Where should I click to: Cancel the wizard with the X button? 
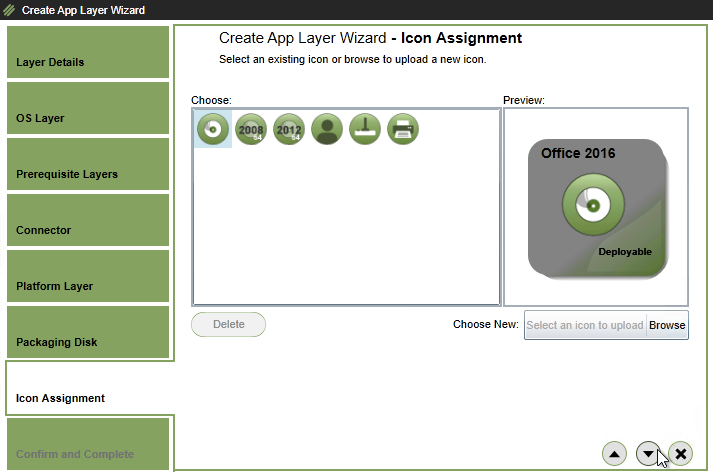(x=681, y=453)
